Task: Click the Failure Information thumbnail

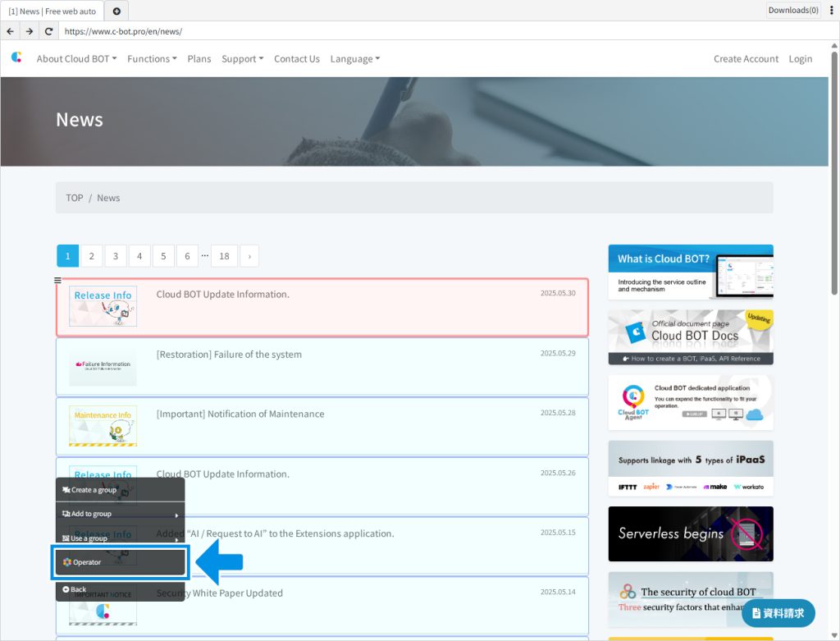Action: [103, 366]
